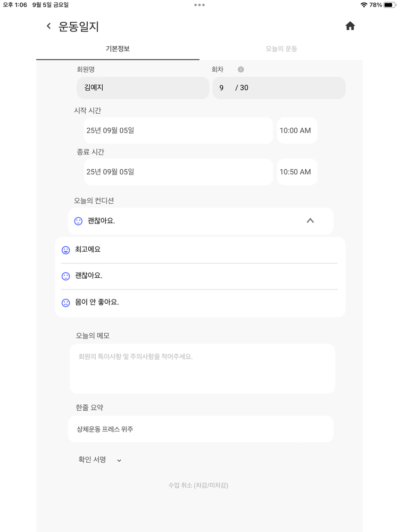Select the 기본정보 tab

pos(118,49)
